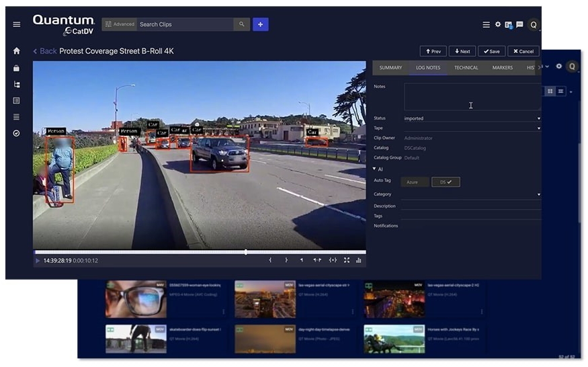Open options menu for las-vegas-aerial-cityscape 2 clip

pyautogui.click(x=482, y=311)
